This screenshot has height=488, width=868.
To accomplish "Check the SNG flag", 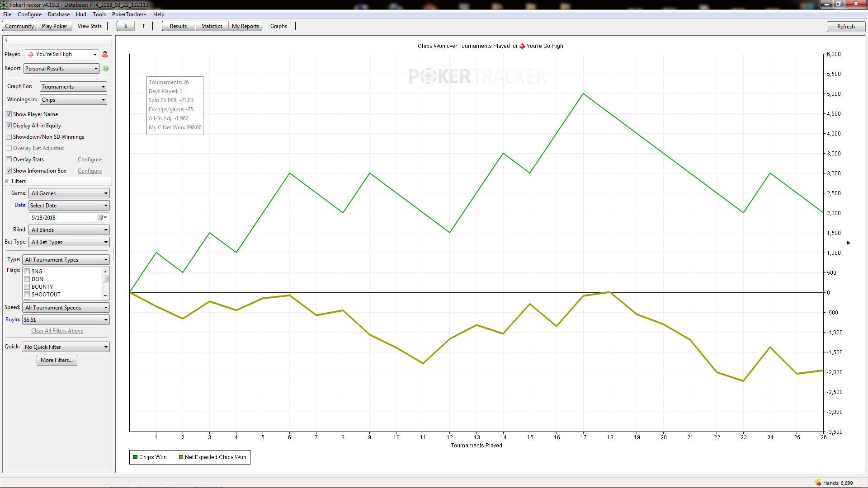I will pyautogui.click(x=27, y=272).
